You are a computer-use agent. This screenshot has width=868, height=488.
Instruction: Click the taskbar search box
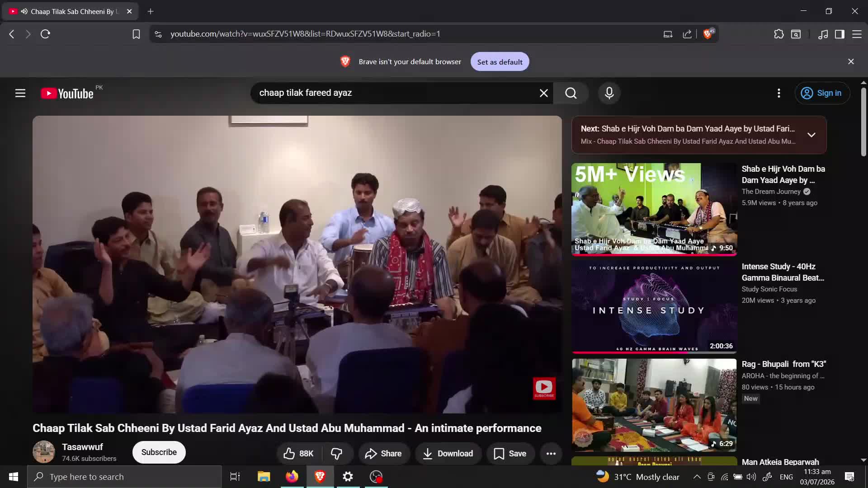(124, 477)
